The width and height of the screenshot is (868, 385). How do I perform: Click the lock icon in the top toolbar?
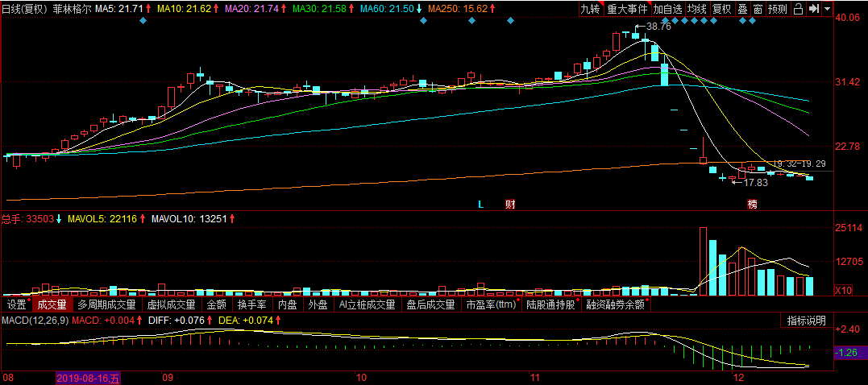point(798,9)
